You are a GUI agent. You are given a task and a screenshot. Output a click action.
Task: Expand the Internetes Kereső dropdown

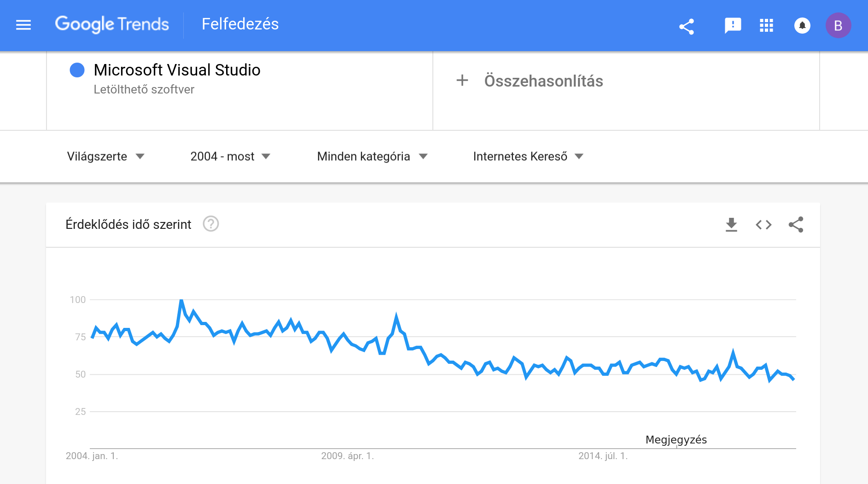[528, 157]
